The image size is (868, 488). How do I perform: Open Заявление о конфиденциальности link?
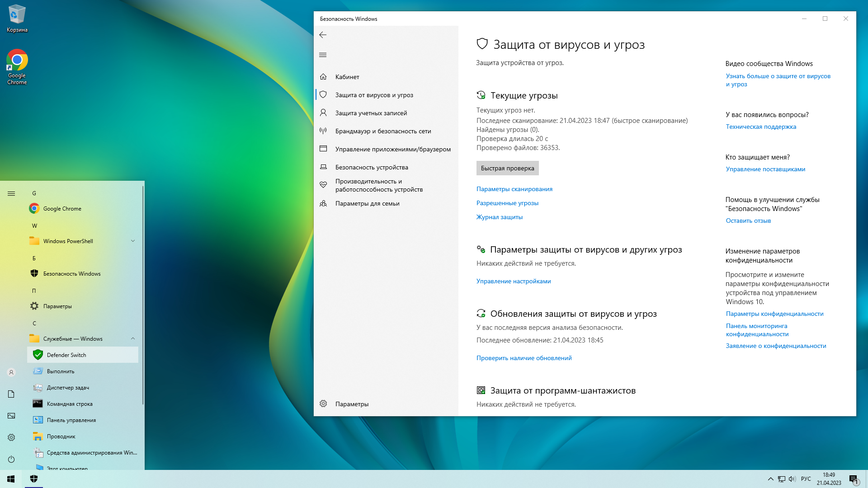pos(776,346)
